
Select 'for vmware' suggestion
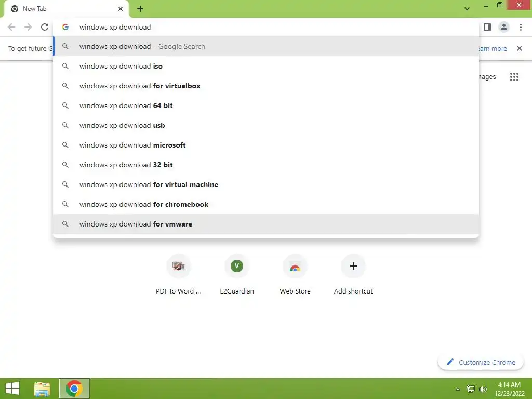pos(266,224)
